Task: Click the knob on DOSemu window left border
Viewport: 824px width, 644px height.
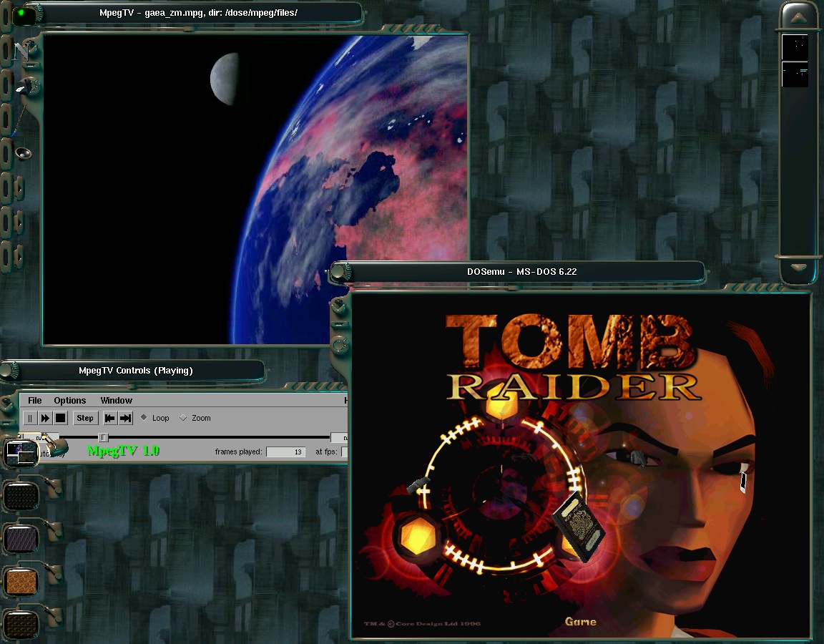Action: pos(340,346)
